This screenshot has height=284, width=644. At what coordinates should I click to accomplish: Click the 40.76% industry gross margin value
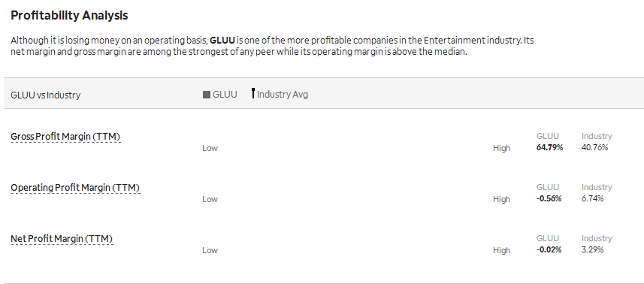click(594, 148)
